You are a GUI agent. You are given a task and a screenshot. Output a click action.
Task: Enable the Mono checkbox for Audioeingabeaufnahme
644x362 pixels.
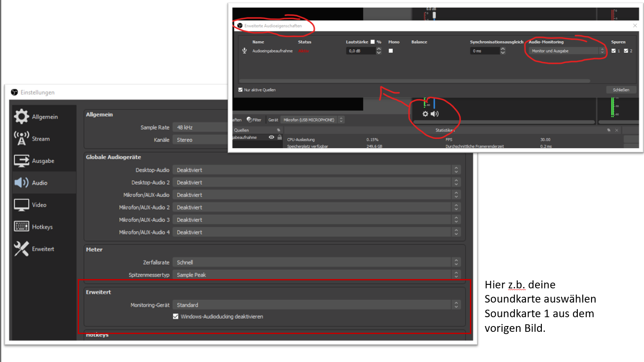point(391,51)
